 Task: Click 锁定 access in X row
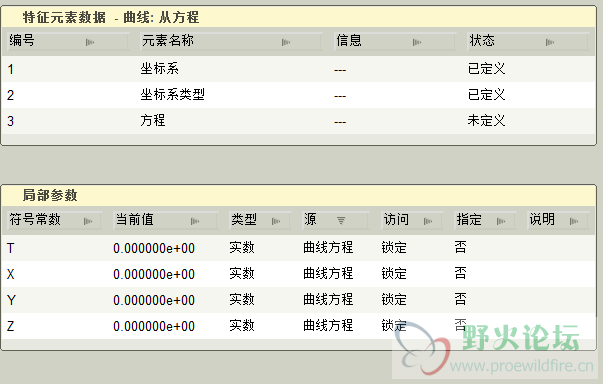click(x=394, y=273)
